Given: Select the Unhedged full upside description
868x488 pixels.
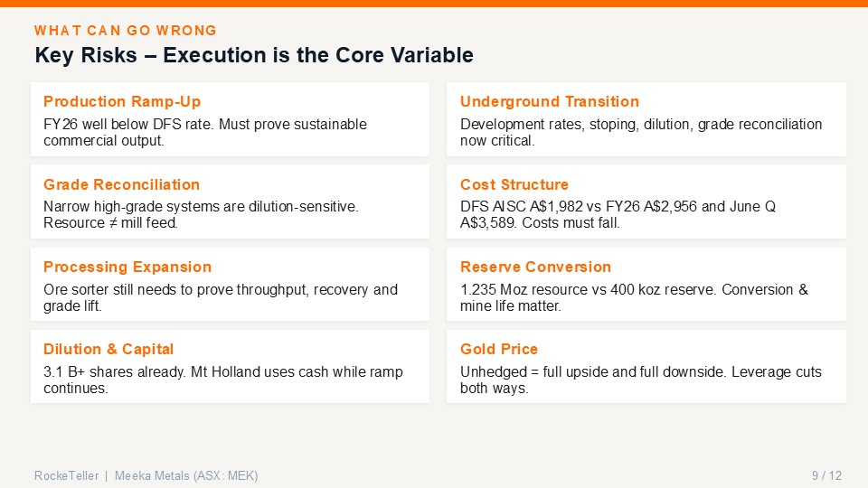Looking at the screenshot, I should click(640, 380).
